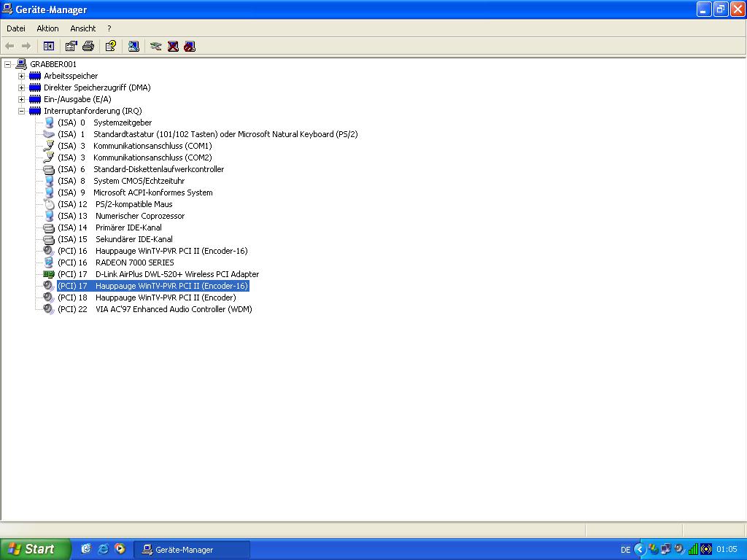Viewport: 747px width, 560px height.
Task: Click the Forward arrow in the toolbar
Action: 26,46
